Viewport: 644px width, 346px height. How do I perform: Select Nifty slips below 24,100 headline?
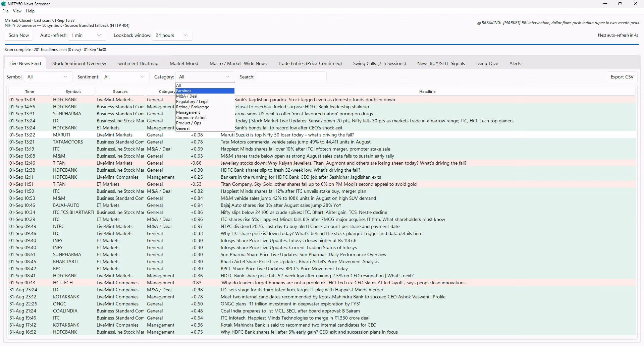(304, 212)
